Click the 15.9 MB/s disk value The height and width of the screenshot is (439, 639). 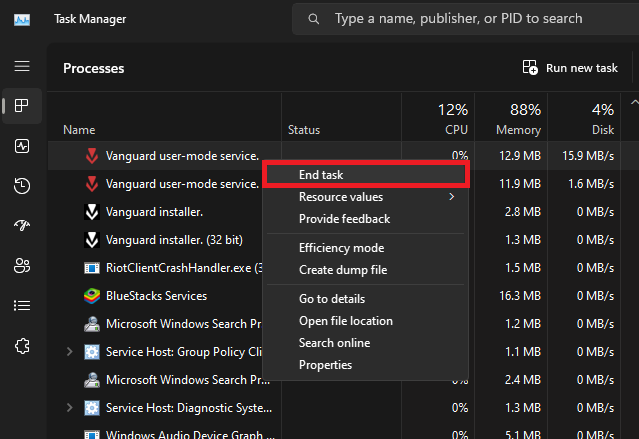[x=588, y=156]
